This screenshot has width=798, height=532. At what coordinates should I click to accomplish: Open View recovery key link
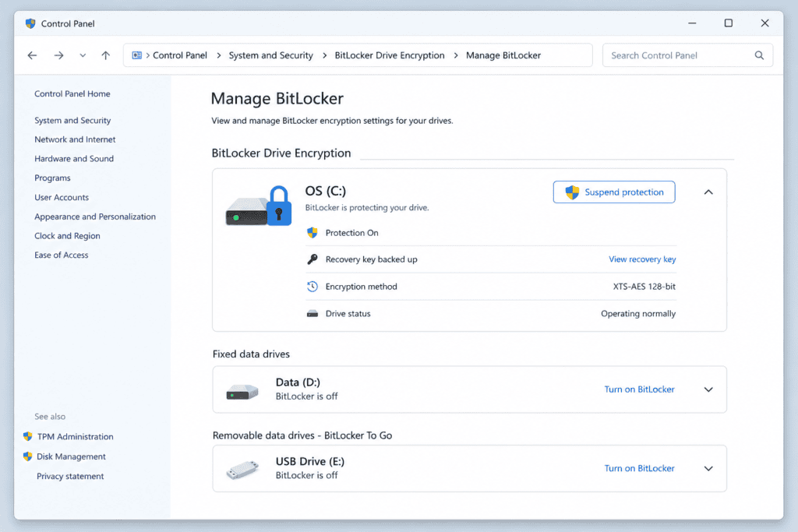[642, 259]
